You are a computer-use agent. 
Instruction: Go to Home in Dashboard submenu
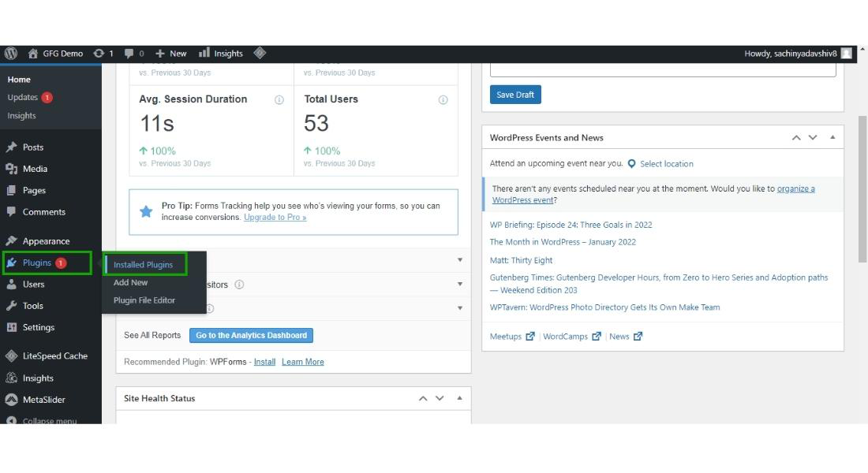click(19, 80)
